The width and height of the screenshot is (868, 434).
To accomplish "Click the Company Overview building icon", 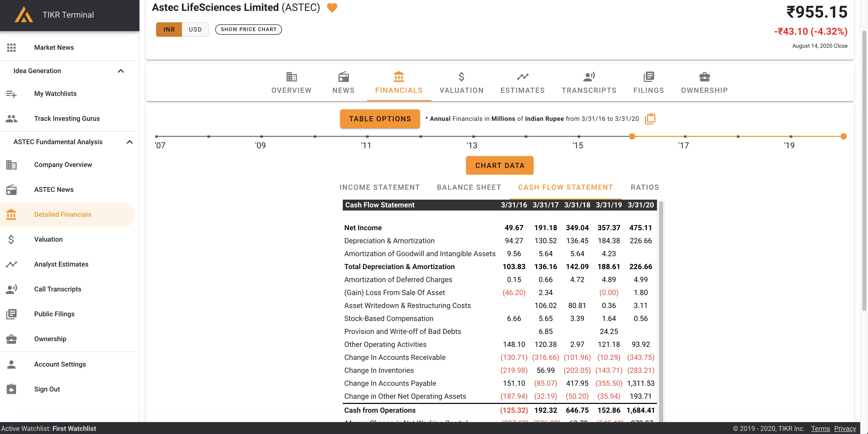I will [x=11, y=165].
